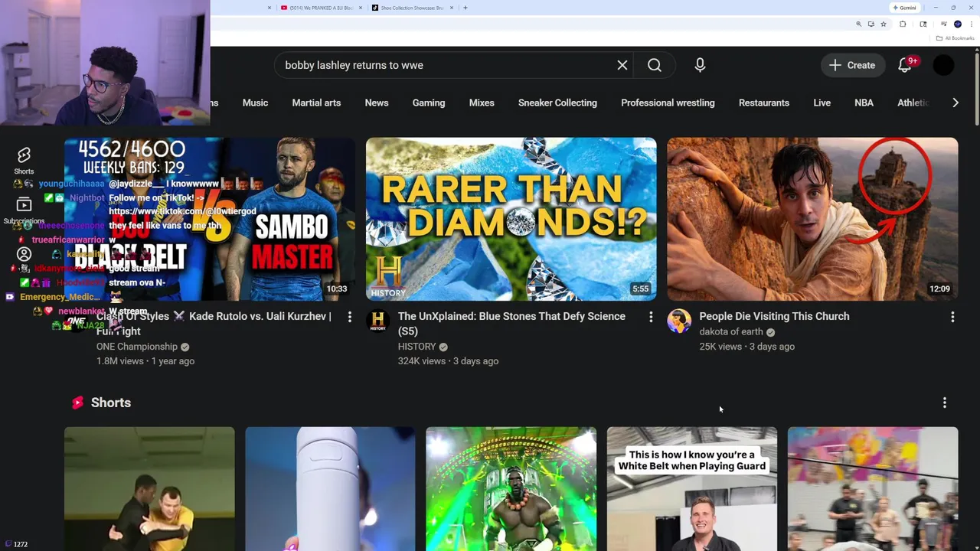Image resolution: width=980 pixels, height=551 pixels.
Task: Open Chrome extensions puzzle icon
Action: point(903,24)
